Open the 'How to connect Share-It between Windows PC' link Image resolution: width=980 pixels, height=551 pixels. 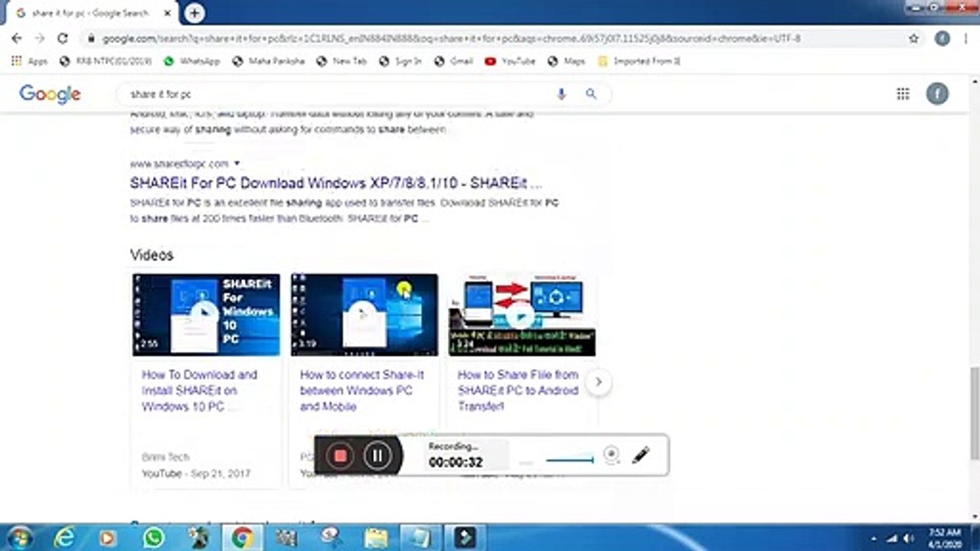(361, 390)
